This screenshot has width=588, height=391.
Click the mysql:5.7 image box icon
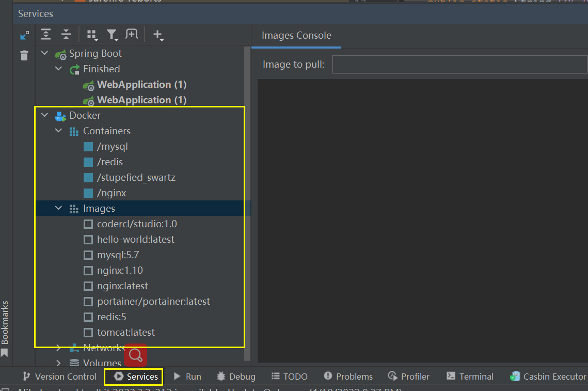tap(88, 255)
